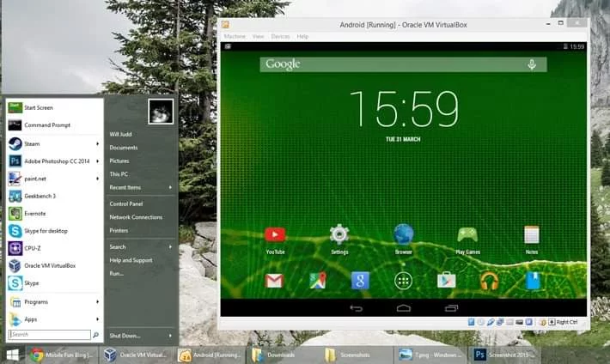Open the Shut Down options arrow
Image resolution: width=610 pixels, height=364 pixels.
click(170, 335)
